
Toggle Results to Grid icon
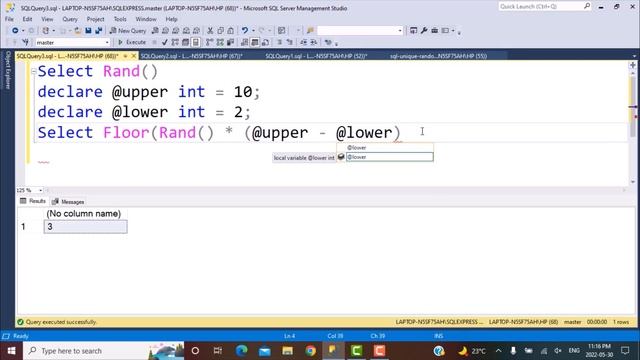click(255, 42)
